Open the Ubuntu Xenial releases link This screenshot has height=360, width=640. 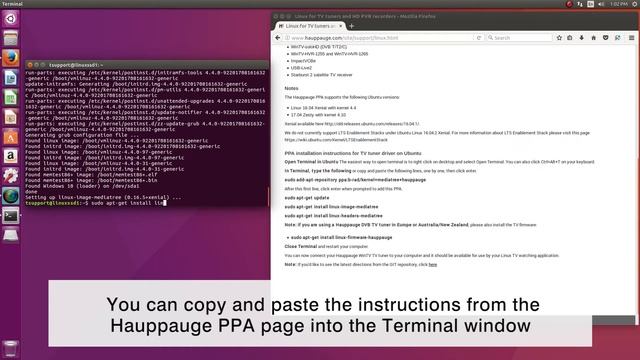click(x=372, y=124)
